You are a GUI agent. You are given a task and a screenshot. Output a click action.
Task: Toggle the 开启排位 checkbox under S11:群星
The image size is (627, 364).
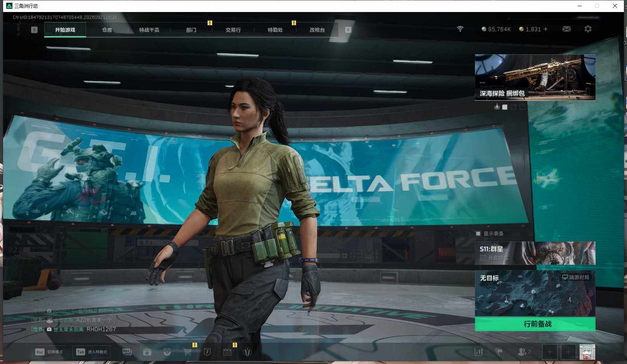click(x=483, y=258)
